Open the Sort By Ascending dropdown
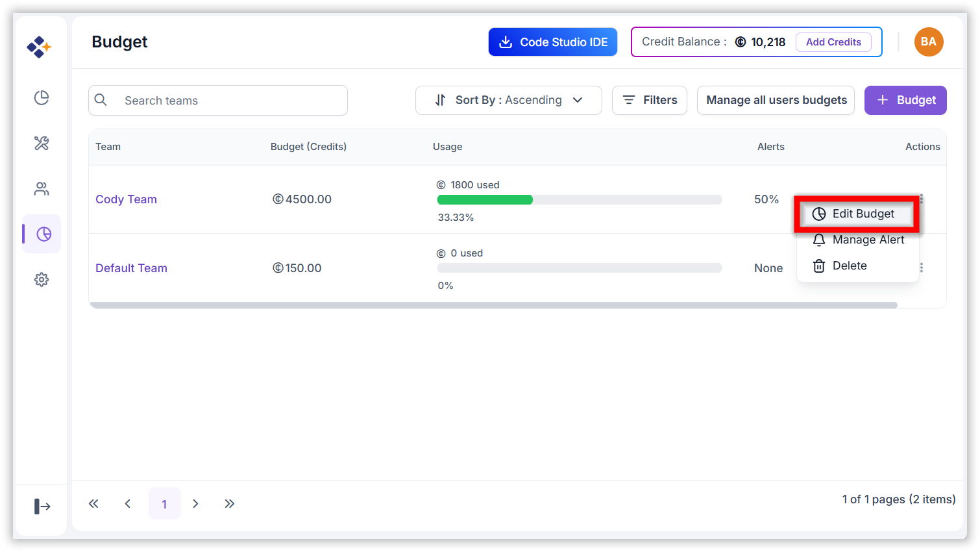The height and width of the screenshot is (552, 980). [509, 100]
